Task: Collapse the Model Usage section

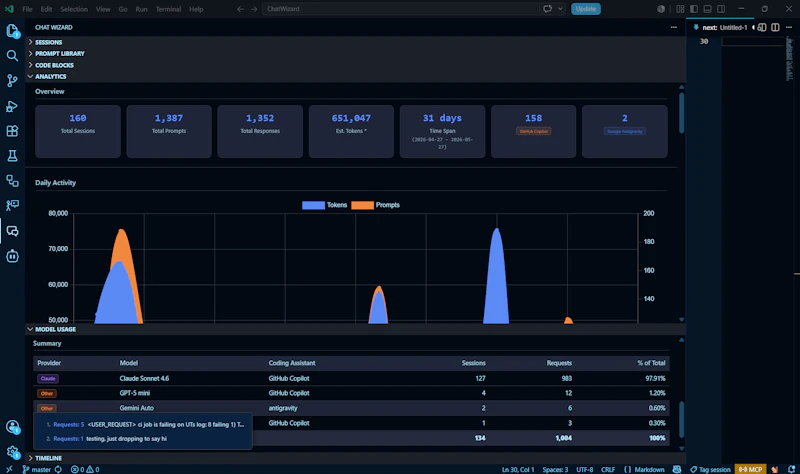Action: point(355,329)
